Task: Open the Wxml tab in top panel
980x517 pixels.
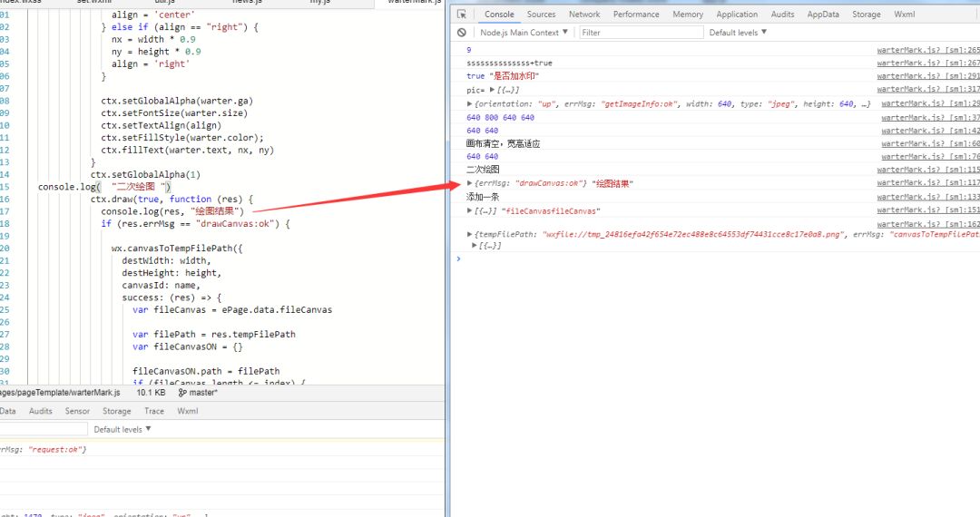Action: tap(905, 14)
